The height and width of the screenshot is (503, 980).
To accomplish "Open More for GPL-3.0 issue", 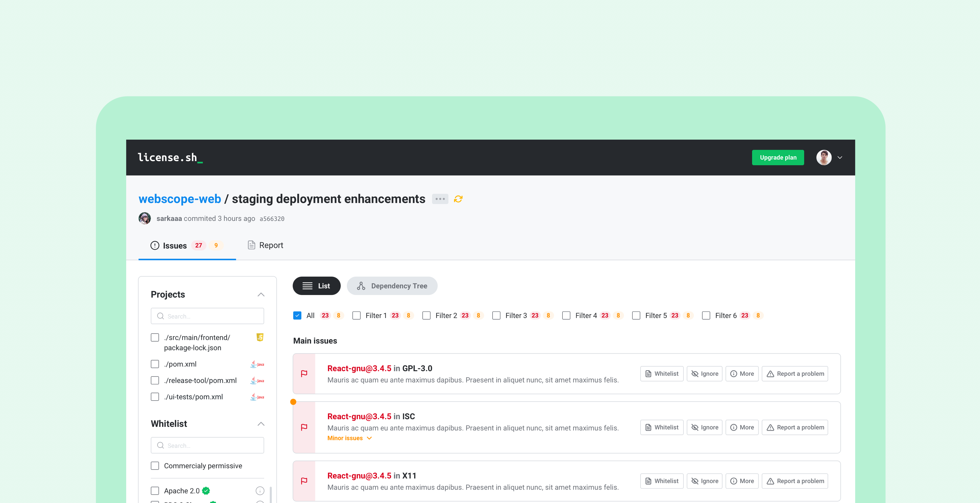I will click(742, 374).
